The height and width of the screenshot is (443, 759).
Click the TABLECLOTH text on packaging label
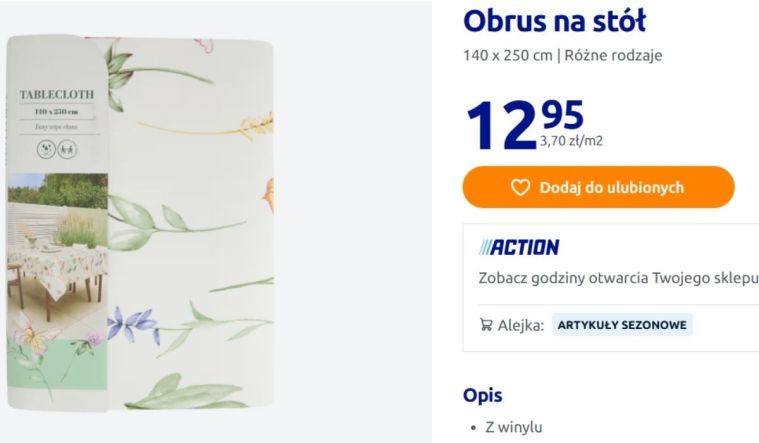[57, 95]
